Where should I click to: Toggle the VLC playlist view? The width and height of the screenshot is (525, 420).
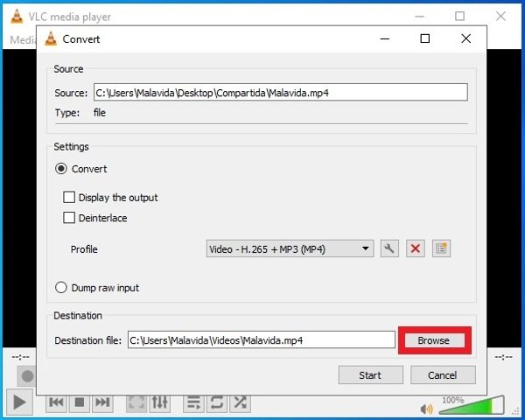pyautogui.click(x=193, y=402)
